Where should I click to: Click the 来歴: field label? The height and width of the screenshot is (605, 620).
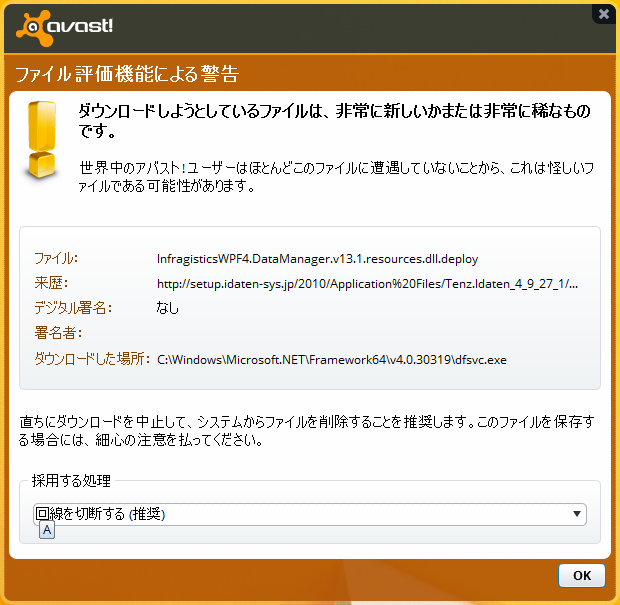click(x=51, y=284)
